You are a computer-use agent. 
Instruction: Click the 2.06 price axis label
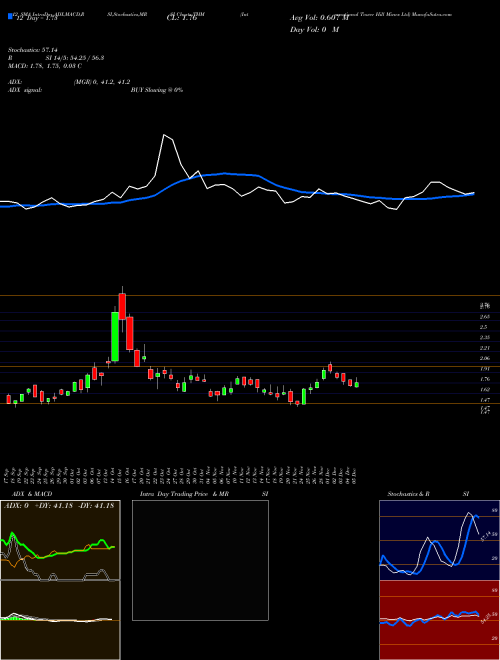pyautogui.click(x=484, y=359)
